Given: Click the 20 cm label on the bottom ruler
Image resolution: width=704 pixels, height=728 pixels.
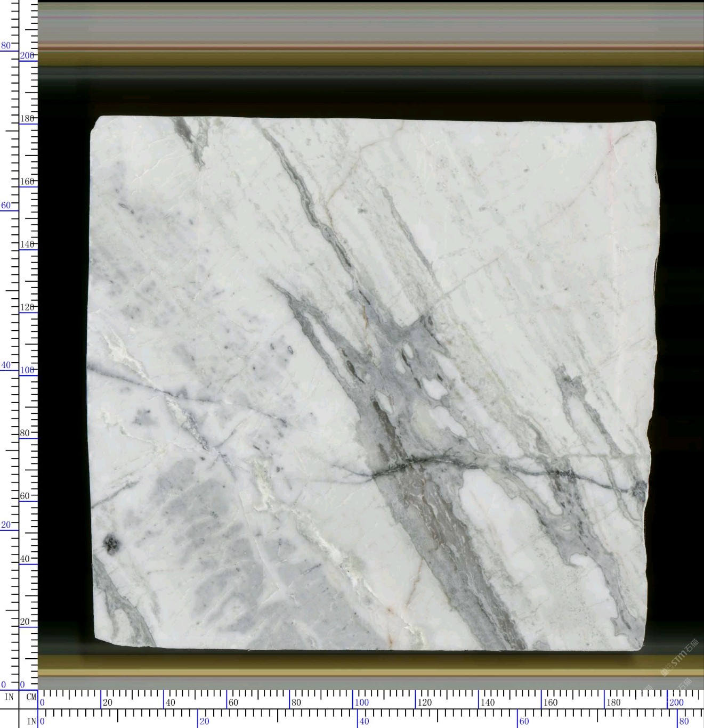Looking at the screenshot, I should [x=107, y=702].
